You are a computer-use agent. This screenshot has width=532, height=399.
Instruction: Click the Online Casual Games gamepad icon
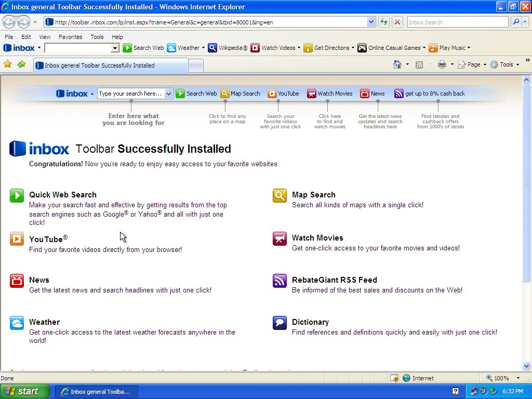[x=362, y=48]
